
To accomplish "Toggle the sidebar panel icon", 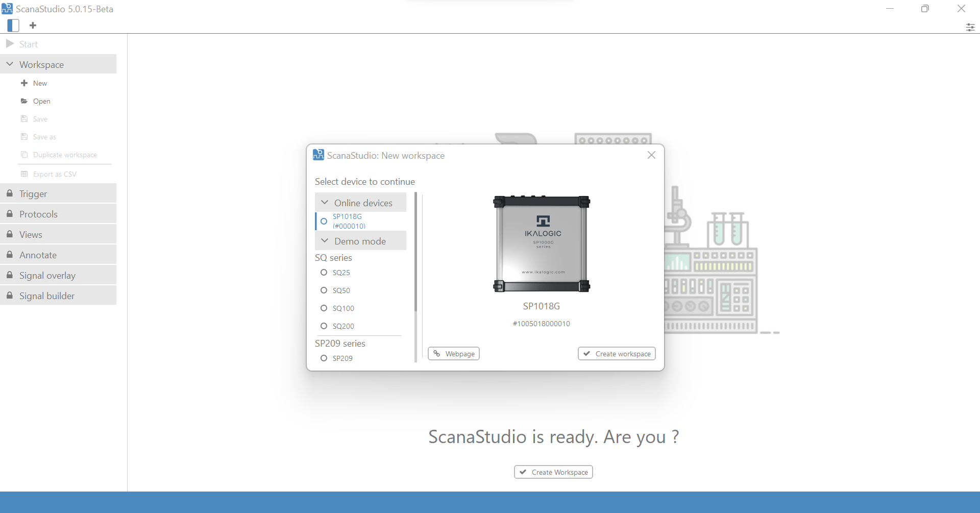I will point(13,26).
